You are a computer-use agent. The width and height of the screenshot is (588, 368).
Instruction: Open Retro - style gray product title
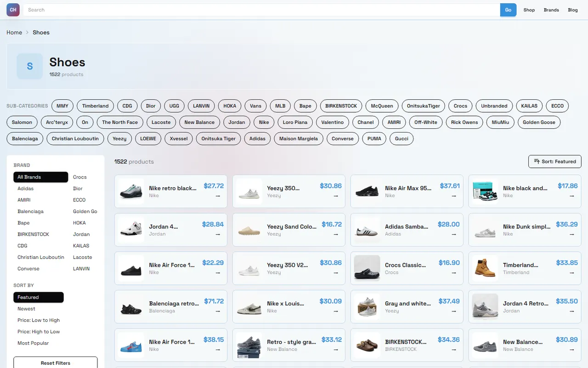[x=292, y=342]
